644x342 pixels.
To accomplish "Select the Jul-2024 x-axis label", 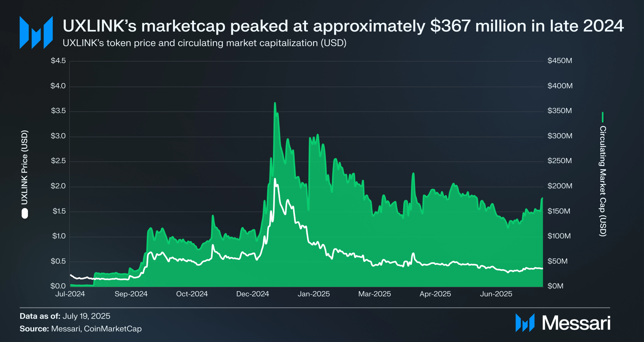I will pyautogui.click(x=70, y=294).
